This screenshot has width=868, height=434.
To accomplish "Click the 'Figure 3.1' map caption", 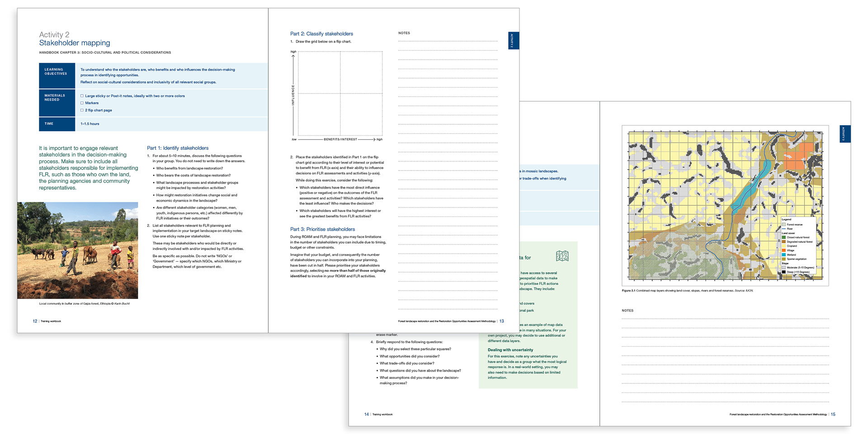I will pyautogui.click(x=687, y=291).
